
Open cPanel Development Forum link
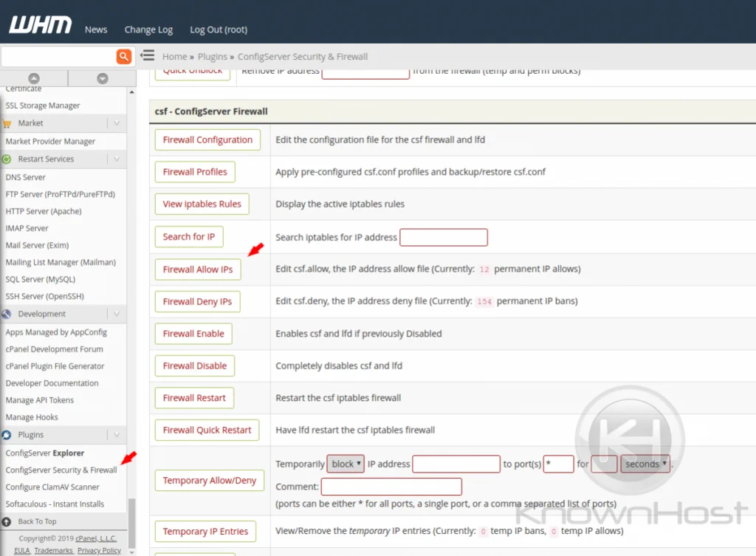click(55, 349)
